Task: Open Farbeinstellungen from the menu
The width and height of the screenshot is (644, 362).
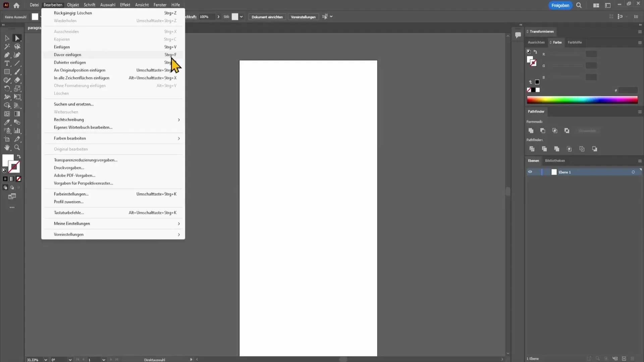Action: pyautogui.click(x=113, y=194)
